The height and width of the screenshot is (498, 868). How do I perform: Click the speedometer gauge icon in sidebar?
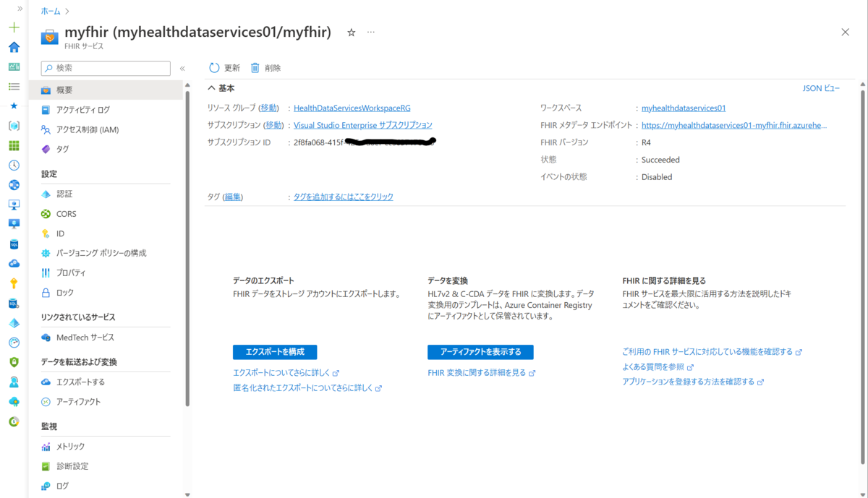(14, 343)
